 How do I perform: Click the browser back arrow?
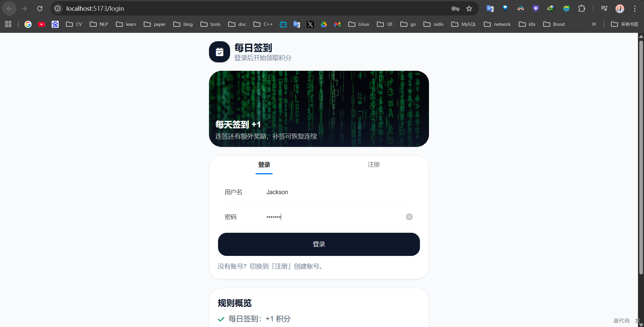pos(9,8)
